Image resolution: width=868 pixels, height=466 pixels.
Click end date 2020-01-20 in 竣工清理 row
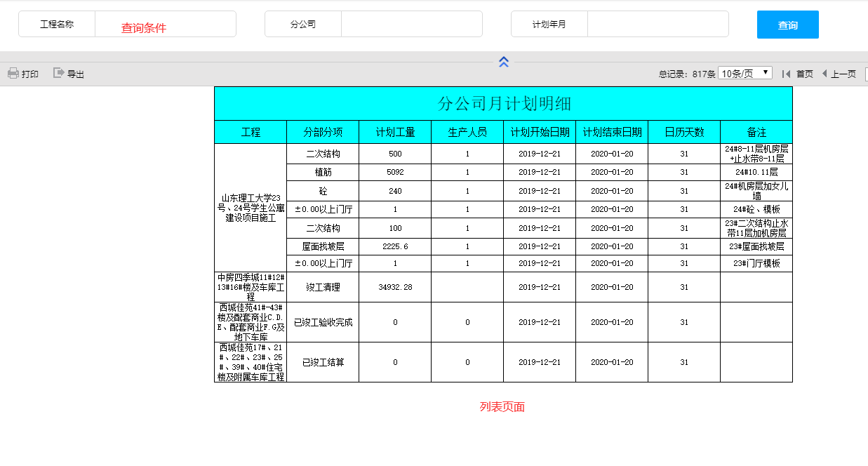coord(612,287)
